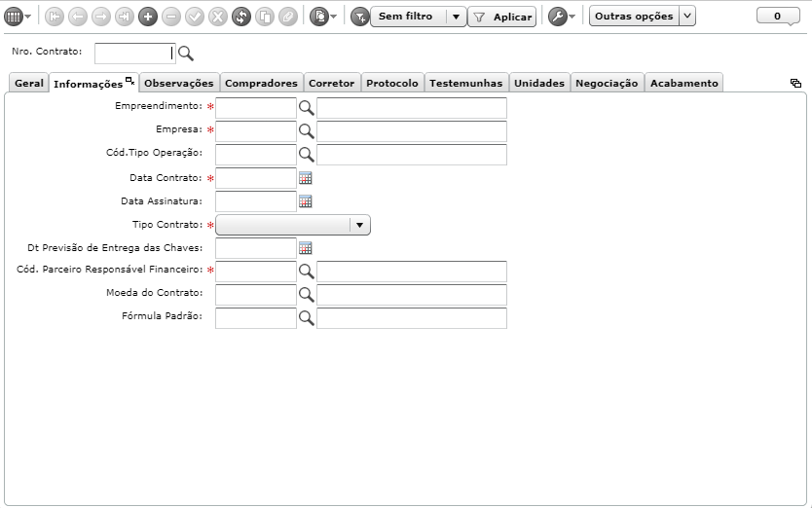
Task: Click the Empreendimento code field
Action: click(256, 108)
